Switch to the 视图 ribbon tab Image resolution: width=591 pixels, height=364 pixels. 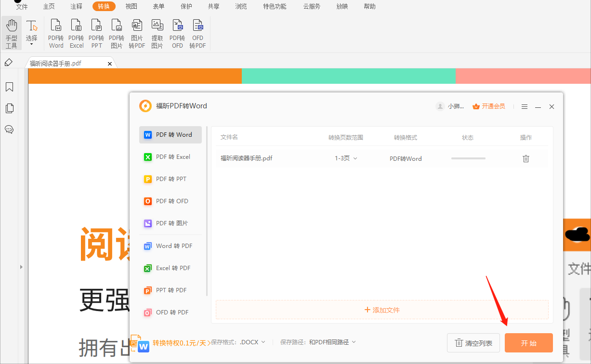[x=131, y=6]
